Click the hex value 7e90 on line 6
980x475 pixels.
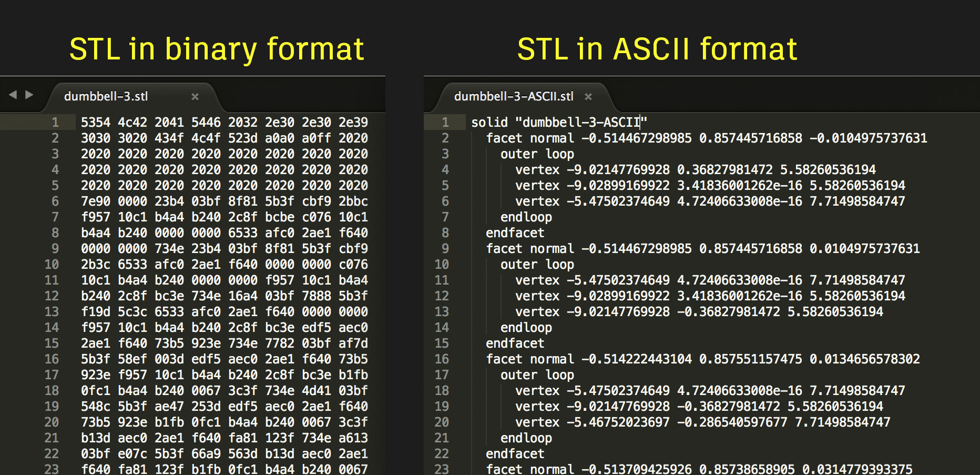click(x=96, y=201)
